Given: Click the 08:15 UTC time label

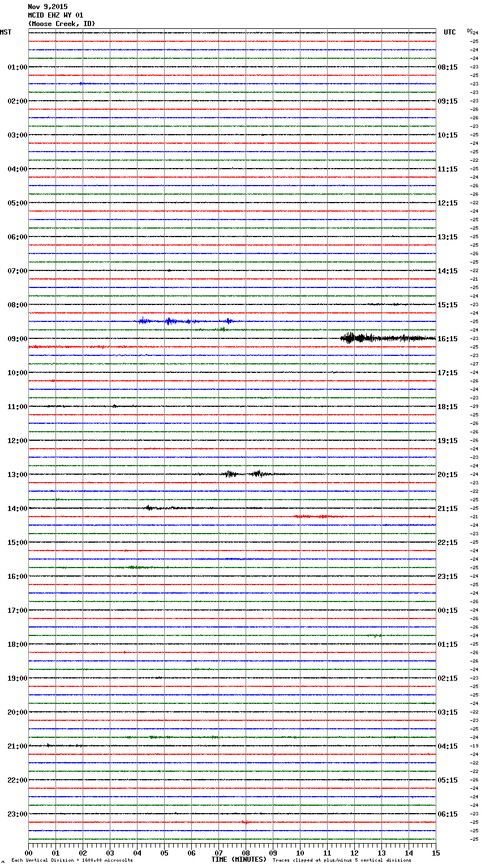Looking at the screenshot, I should tap(448, 67).
